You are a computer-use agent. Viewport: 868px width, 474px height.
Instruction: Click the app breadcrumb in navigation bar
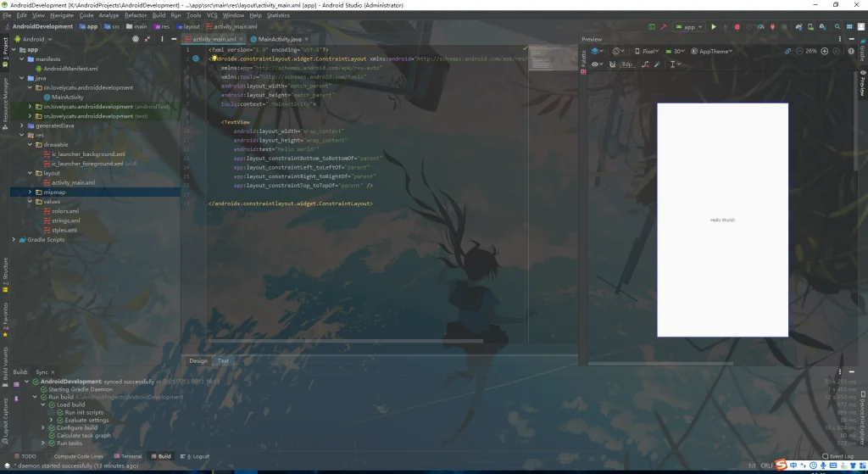coord(89,26)
